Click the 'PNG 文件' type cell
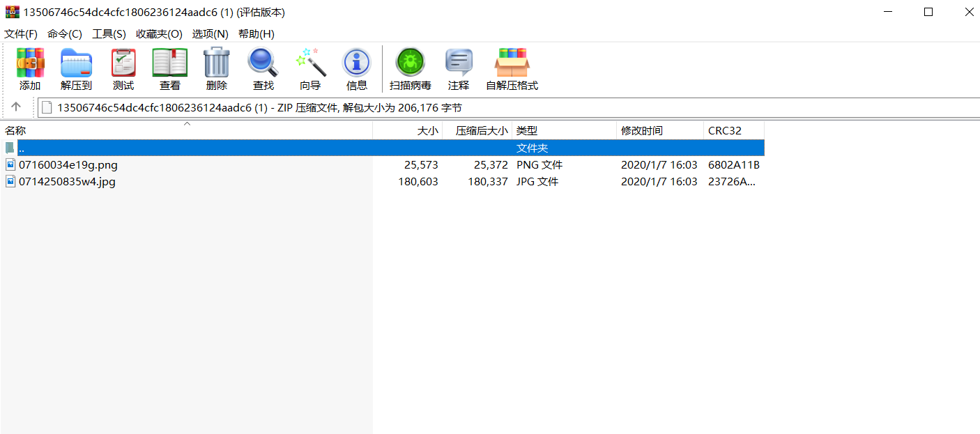The width and height of the screenshot is (980, 434). point(539,165)
